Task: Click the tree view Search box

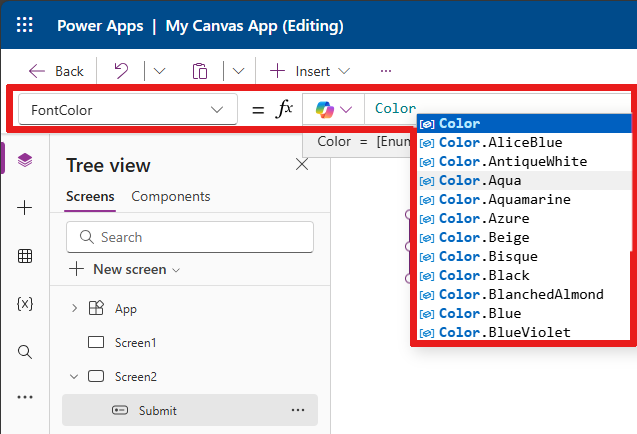Action: [190, 237]
